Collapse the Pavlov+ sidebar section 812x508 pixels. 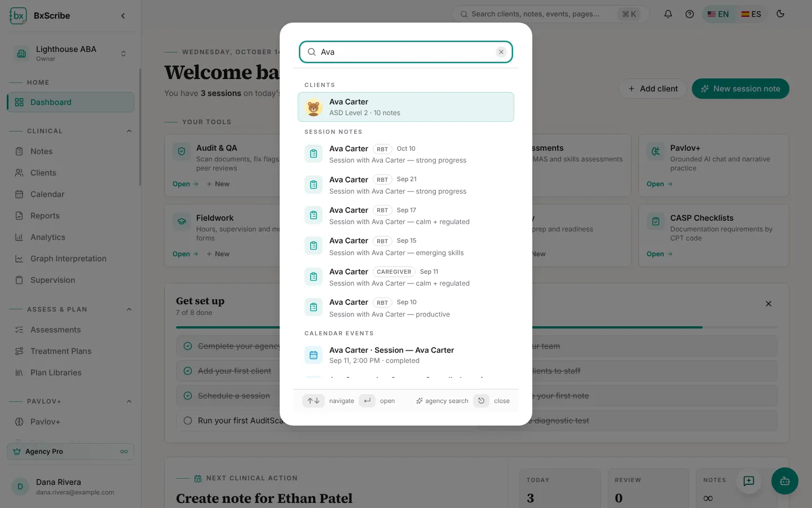coord(129,401)
